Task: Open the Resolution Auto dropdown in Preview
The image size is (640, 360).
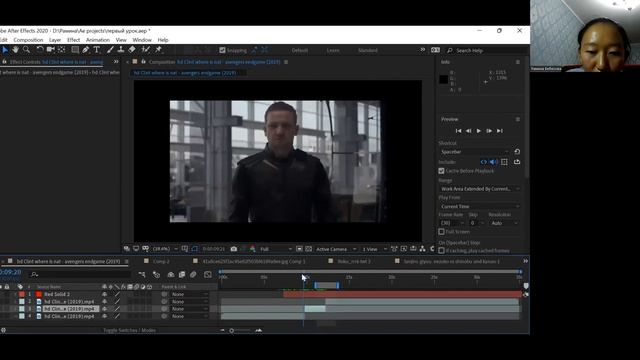Action: click(504, 223)
